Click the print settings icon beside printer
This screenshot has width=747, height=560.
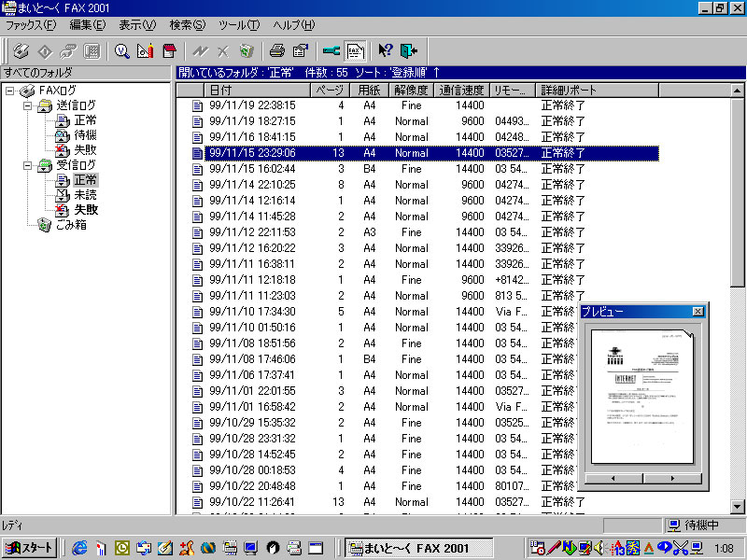[300, 50]
